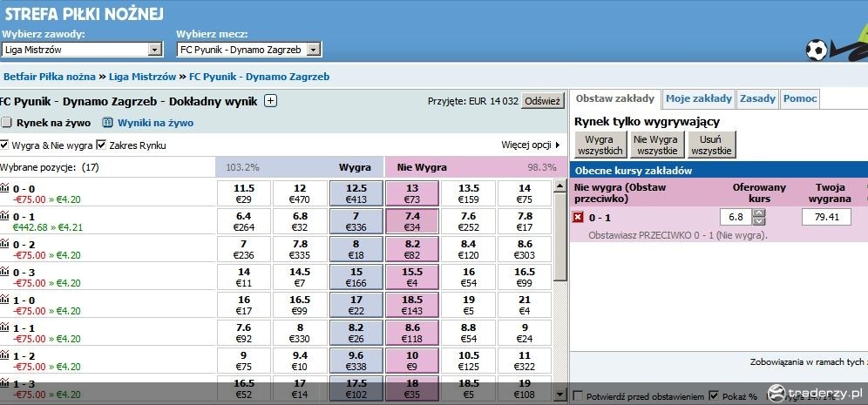Screen dimensions: 868x405
Task: Select 0 - 0 odds cell 11.5
Action: 243,193
